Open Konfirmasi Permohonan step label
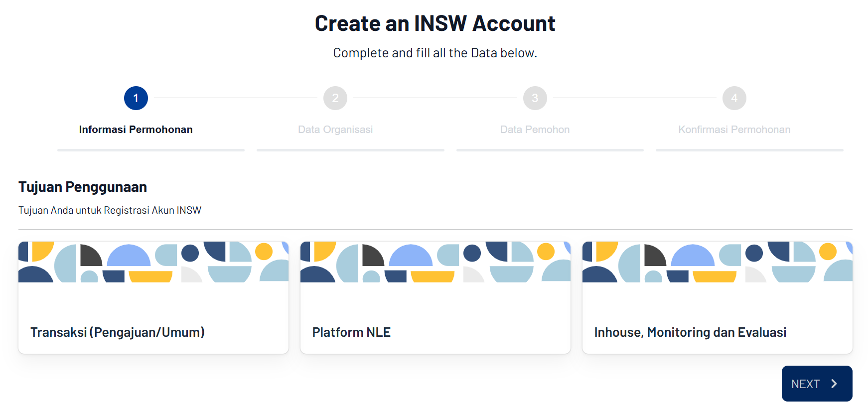Screen dimensions: 868x410 point(734,130)
